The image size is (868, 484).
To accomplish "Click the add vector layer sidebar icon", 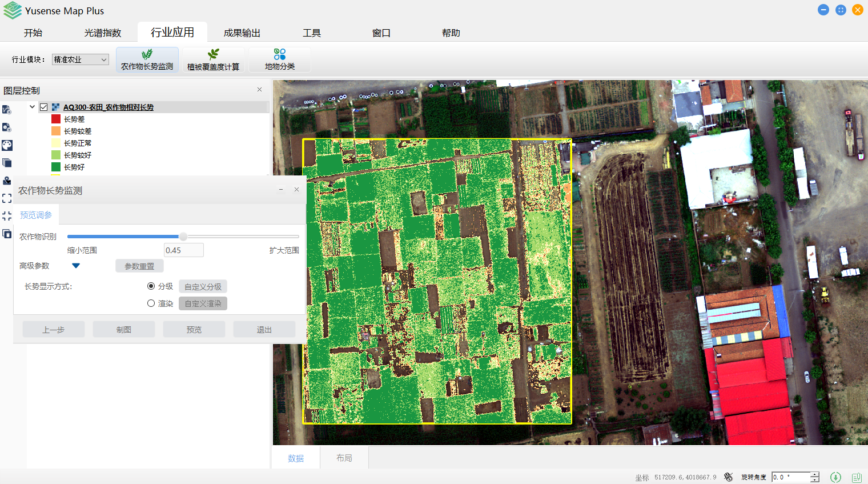I will 7,110.
